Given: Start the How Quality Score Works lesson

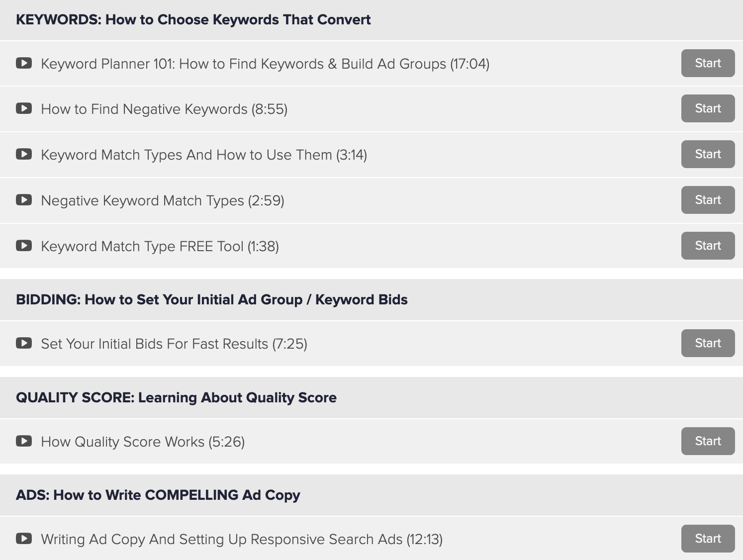Looking at the screenshot, I should [x=708, y=441].
